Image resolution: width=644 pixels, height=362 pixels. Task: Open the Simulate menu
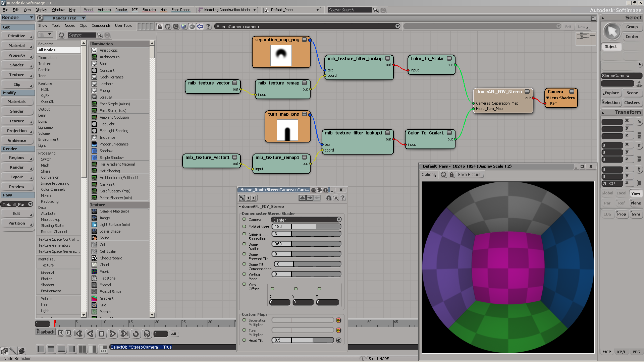149,10
